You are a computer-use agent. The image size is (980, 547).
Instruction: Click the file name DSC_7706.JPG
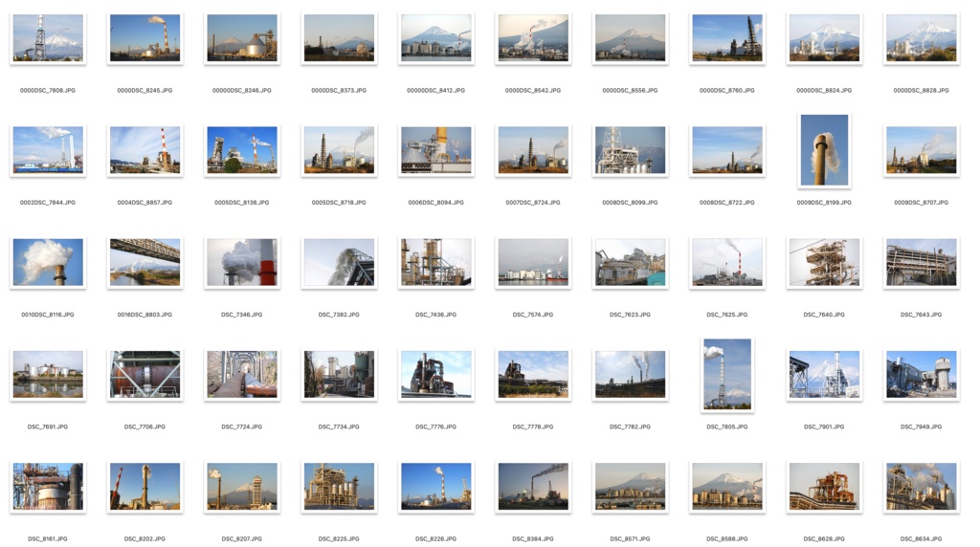pos(145,427)
